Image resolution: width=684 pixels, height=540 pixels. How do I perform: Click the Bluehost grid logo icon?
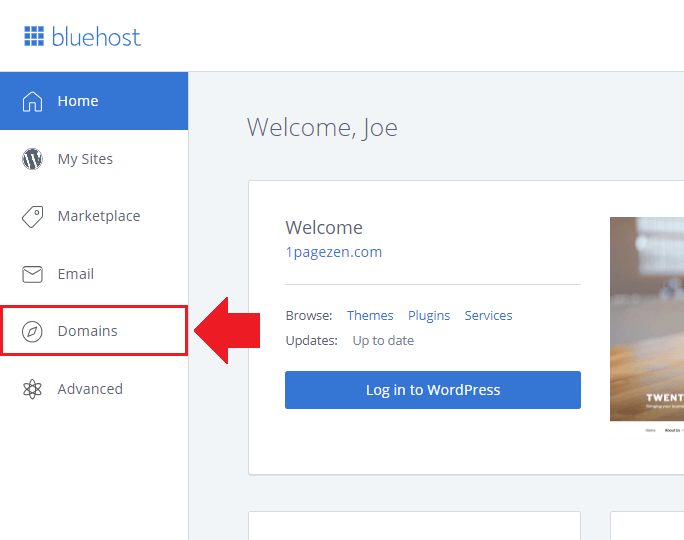(34, 36)
